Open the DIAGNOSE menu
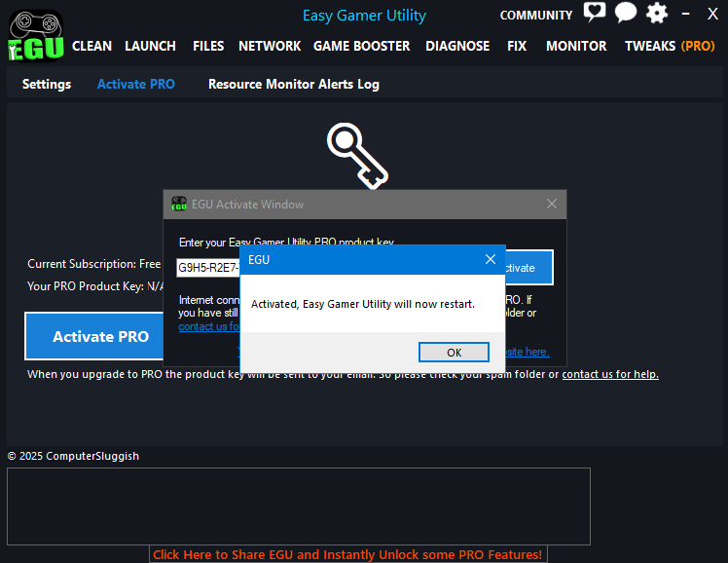Image resolution: width=728 pixels, height=563 pixels. coord(457,46)
